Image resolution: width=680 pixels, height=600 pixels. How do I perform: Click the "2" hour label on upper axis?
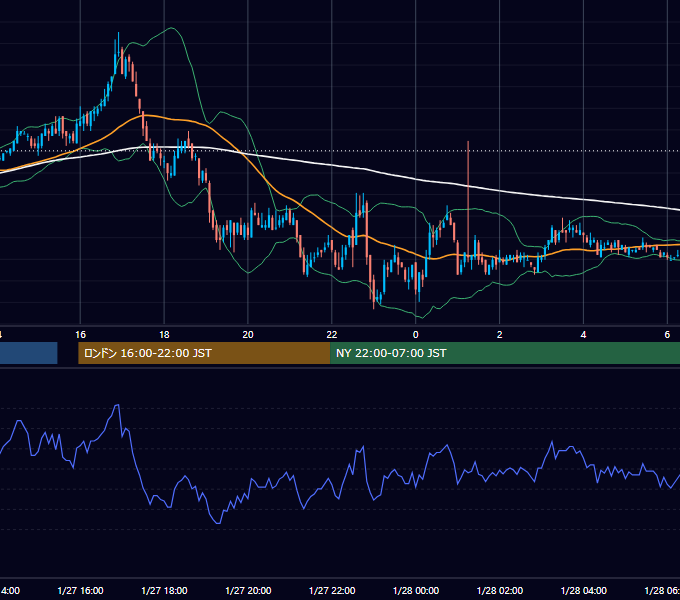point(500,335)
